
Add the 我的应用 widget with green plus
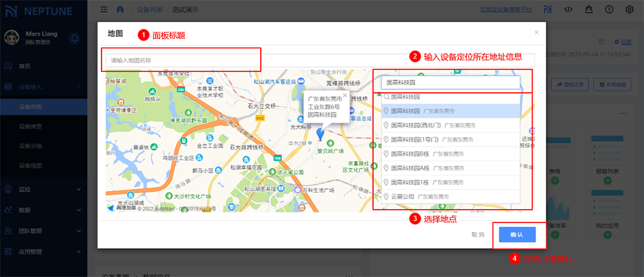(x=608, y=235)
